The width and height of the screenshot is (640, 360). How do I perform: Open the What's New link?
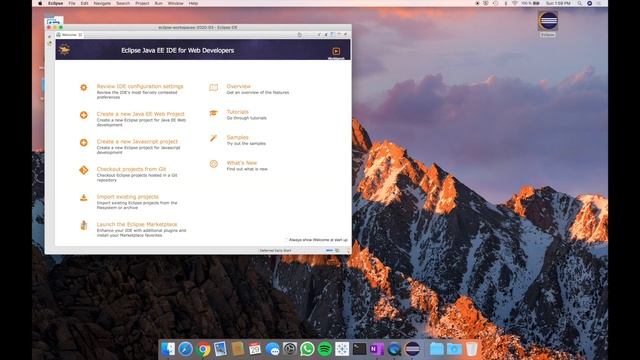click(x=242, y=163)
